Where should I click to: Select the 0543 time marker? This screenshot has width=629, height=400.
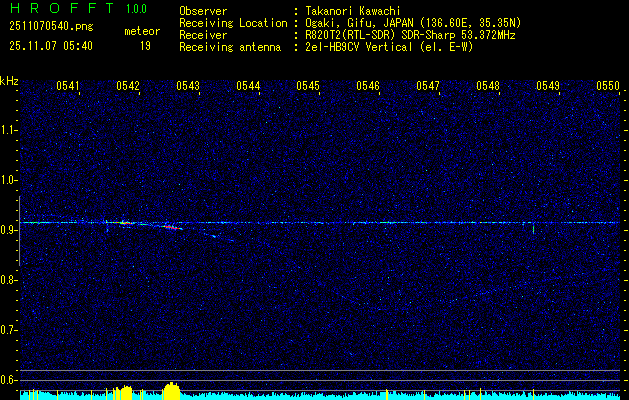(x=188, y=87)
